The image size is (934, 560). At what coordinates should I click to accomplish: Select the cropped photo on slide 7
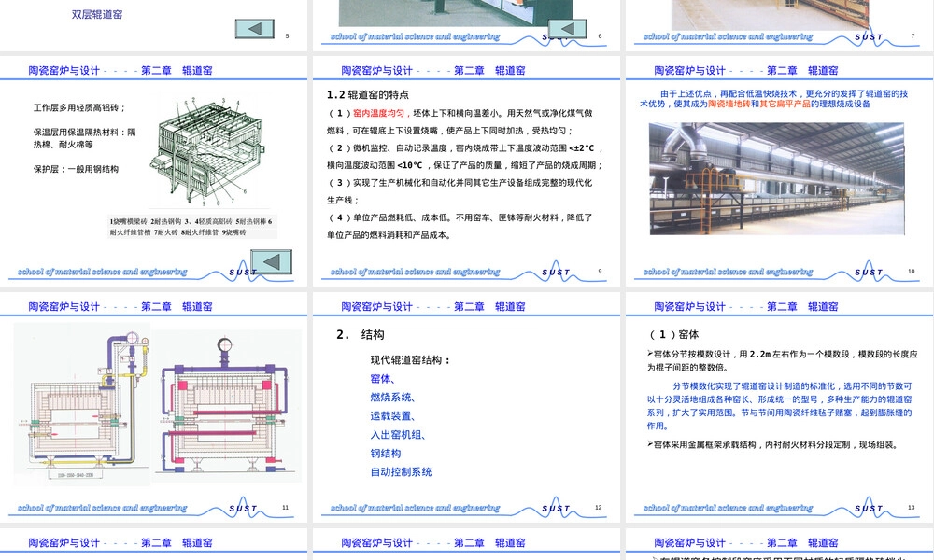pos(771,14)
